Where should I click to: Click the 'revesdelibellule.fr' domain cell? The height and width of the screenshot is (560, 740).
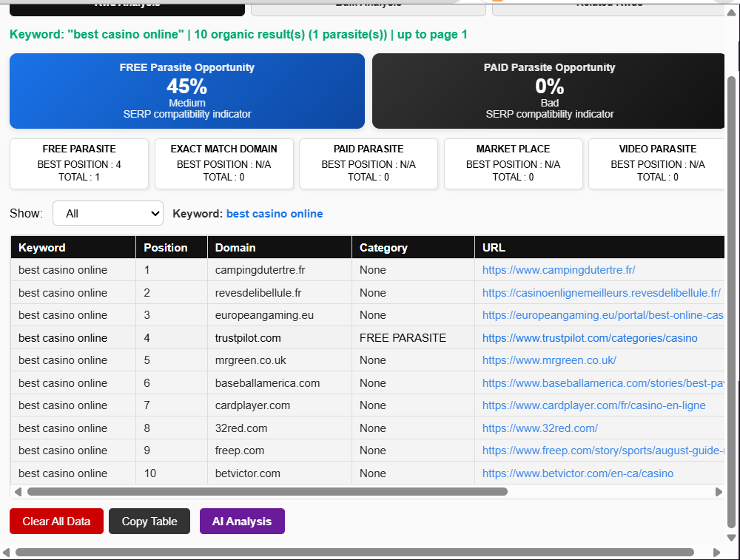[280, 292]
